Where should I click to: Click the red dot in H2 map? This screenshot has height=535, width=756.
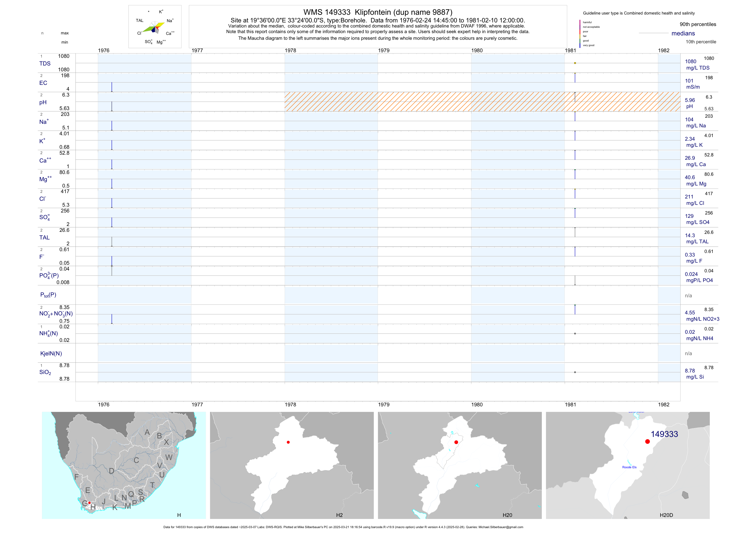point(288,442)
